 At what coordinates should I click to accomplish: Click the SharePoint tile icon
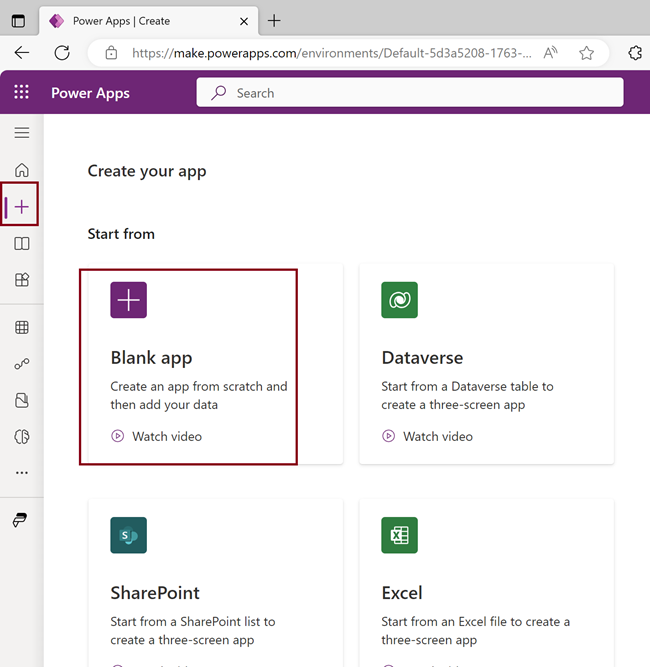pos(128,535)
